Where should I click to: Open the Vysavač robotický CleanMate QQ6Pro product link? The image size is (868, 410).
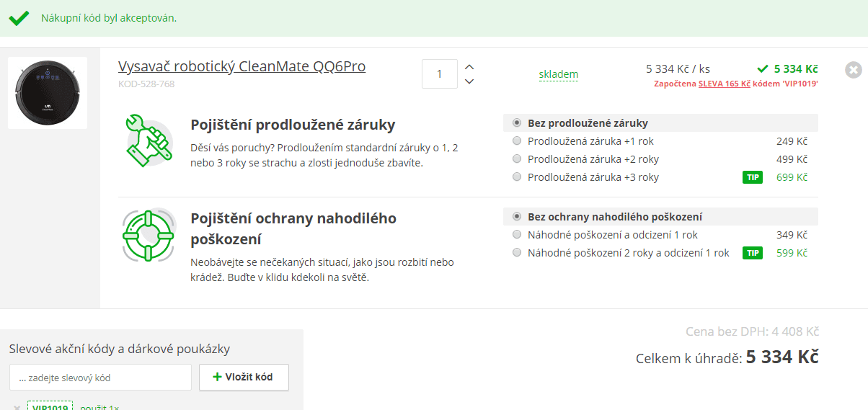click(242, 66)
